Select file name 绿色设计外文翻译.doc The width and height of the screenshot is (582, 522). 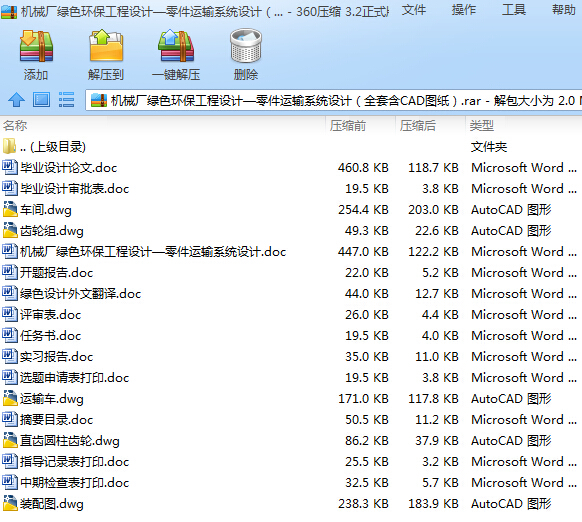81,294
